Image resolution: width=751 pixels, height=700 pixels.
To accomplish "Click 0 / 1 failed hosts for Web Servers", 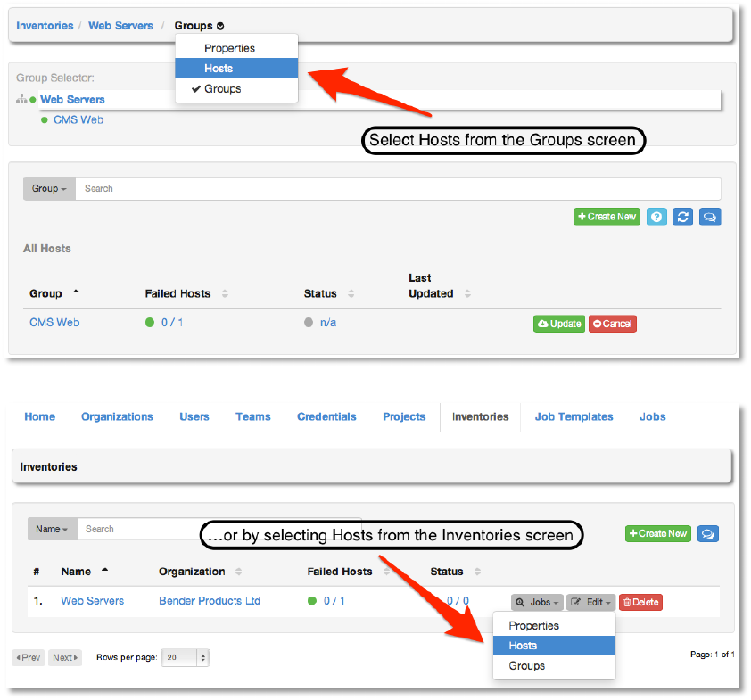I will [334, 601].
